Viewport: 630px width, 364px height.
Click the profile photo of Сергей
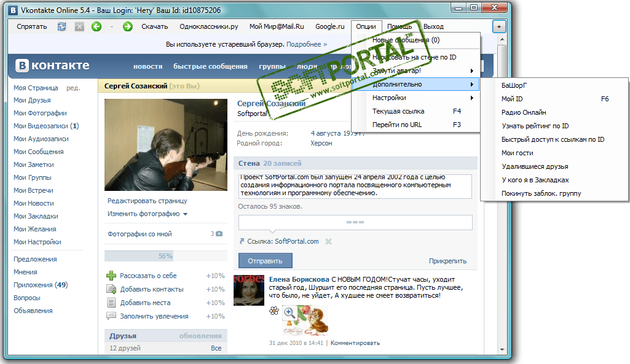(x=165, y=145)
